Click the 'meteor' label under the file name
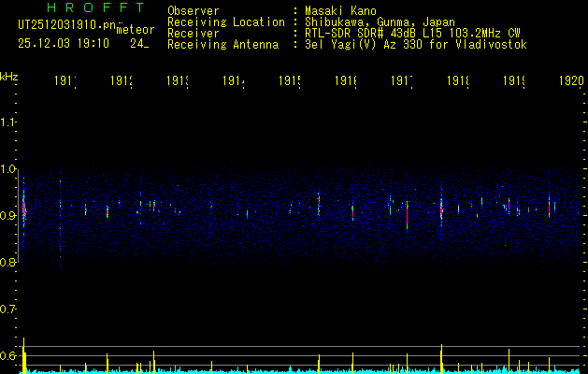The height and width of the screenshot is (374, 588). tap(136, 30)
